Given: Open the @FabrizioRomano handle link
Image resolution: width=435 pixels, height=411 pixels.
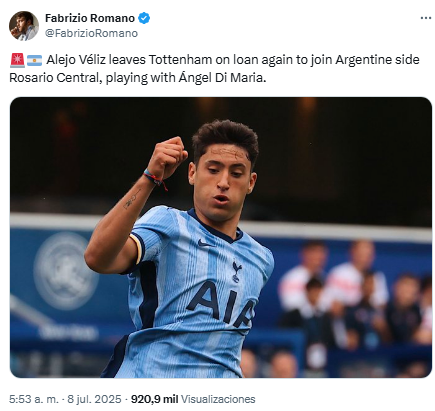Looking at the screenshot, I should click(x=91, y=33).
